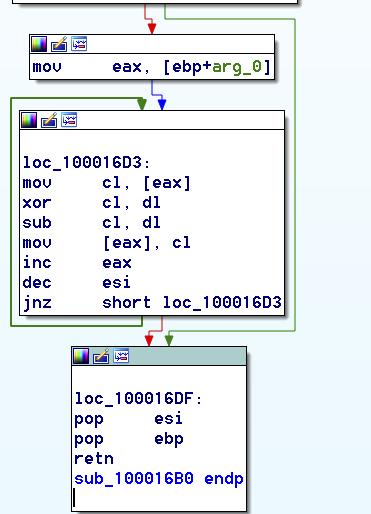Click the retn instruction
Image resolution: width=371 pixels, height=514 pixels.
coord(94,459)
